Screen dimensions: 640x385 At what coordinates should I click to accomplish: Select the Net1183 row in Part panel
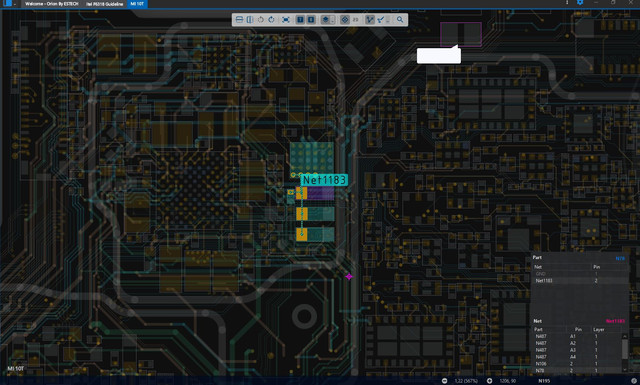(580, 280)
